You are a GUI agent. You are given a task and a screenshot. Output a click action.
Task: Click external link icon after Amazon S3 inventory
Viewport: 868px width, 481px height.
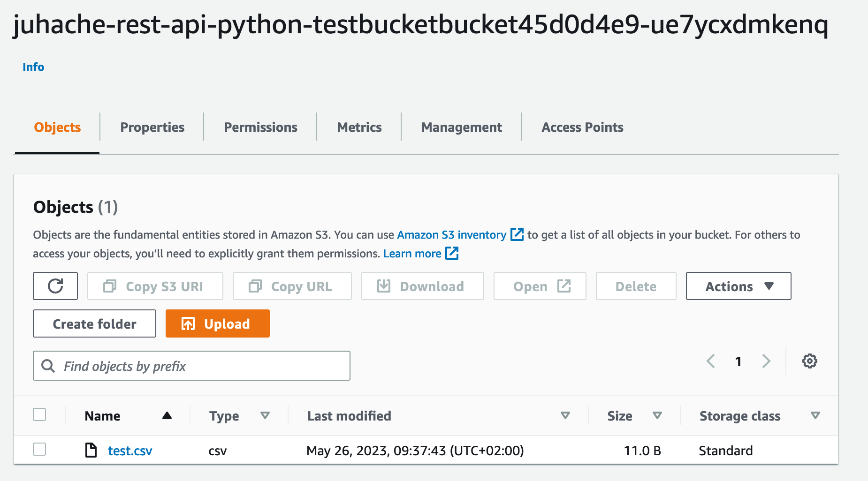517,234
